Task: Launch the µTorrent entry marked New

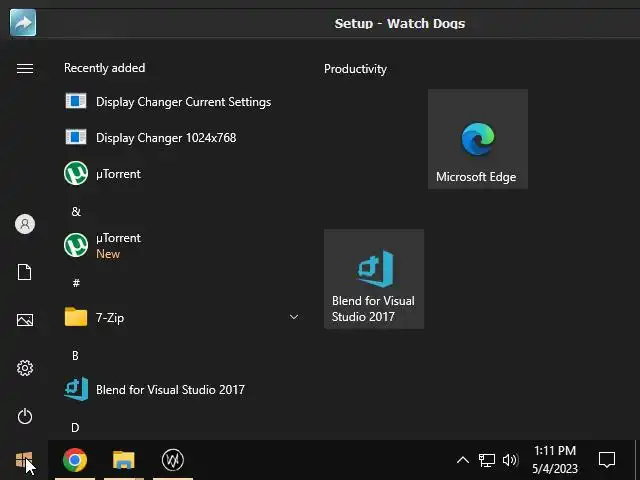Action: [x=183, y=245]
